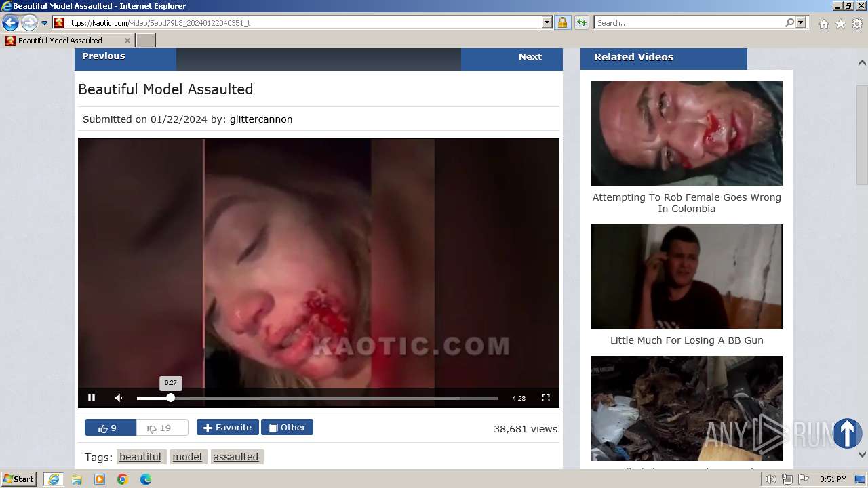868x488 pixels.
Task: Open the search provider dropdown
Action: click(x=801, y=23)
